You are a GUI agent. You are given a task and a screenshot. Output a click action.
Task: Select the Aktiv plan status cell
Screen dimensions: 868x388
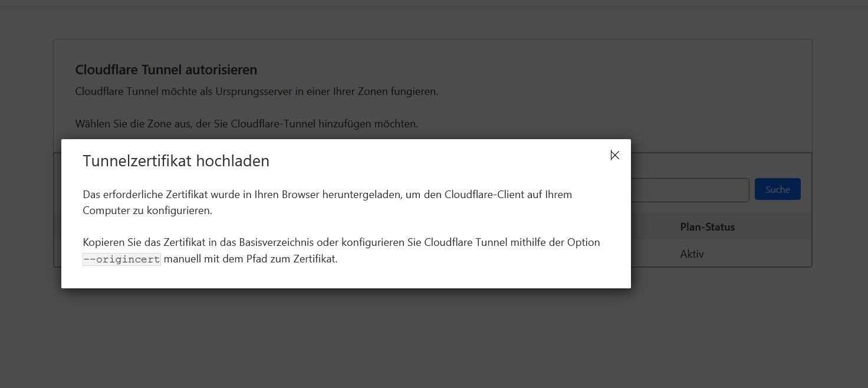[x=692, y=254]
